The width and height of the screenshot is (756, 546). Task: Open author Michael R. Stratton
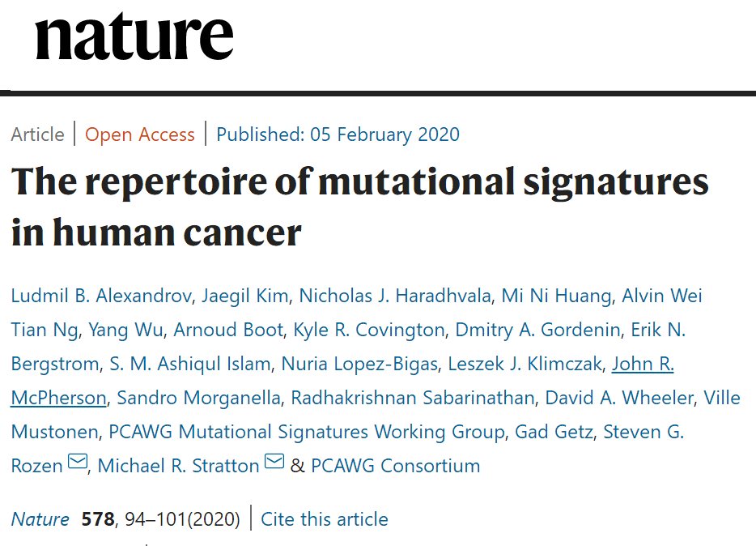coord(178,466)
